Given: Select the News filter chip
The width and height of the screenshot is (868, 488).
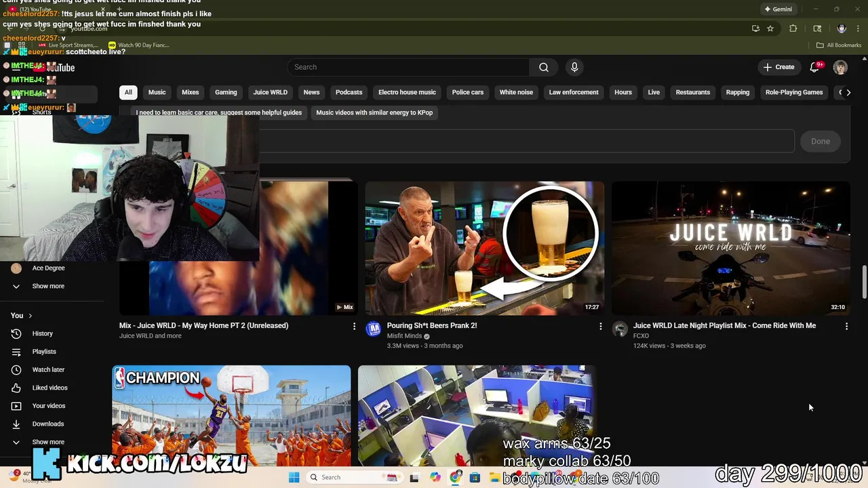Looking at the screenshot, I should 311,92.
